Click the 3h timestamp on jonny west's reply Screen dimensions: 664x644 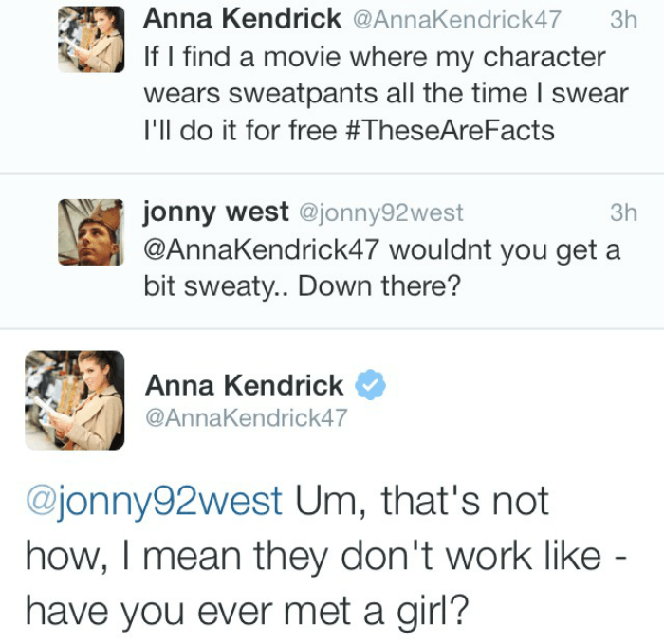623,213
